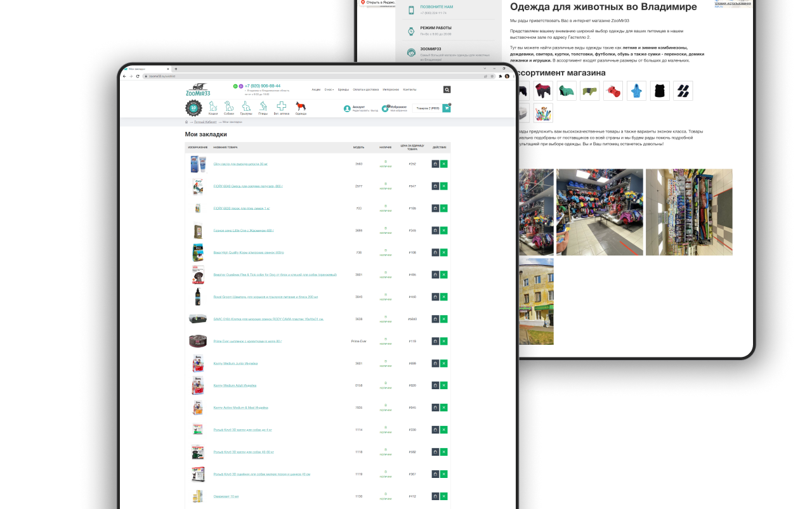Remove the Рольф Клуб 3D collar row from bookmarks
812x509 pixels.
[x=444, y=474]
